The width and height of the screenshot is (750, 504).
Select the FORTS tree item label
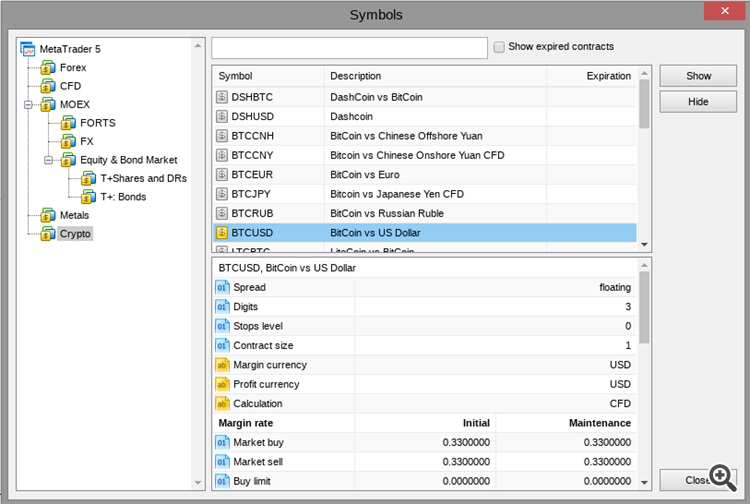click(x=98, y=123)
